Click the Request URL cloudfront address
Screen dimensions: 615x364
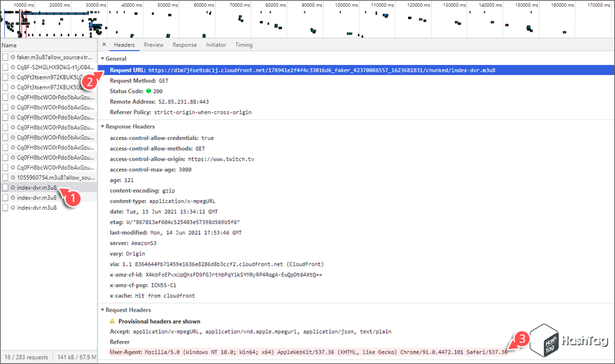tap(322, 70)
